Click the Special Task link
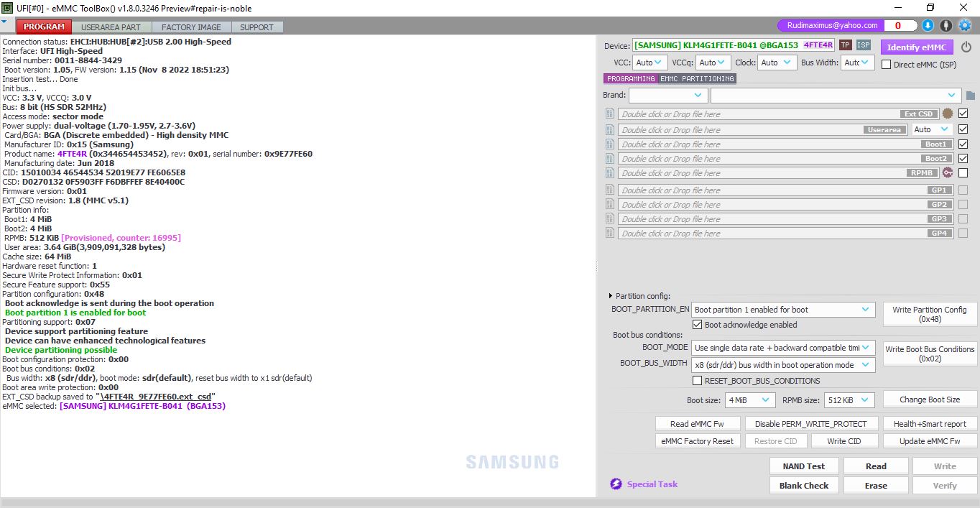Viewport: 980px width, 508px height. click(x=652, y=484)
